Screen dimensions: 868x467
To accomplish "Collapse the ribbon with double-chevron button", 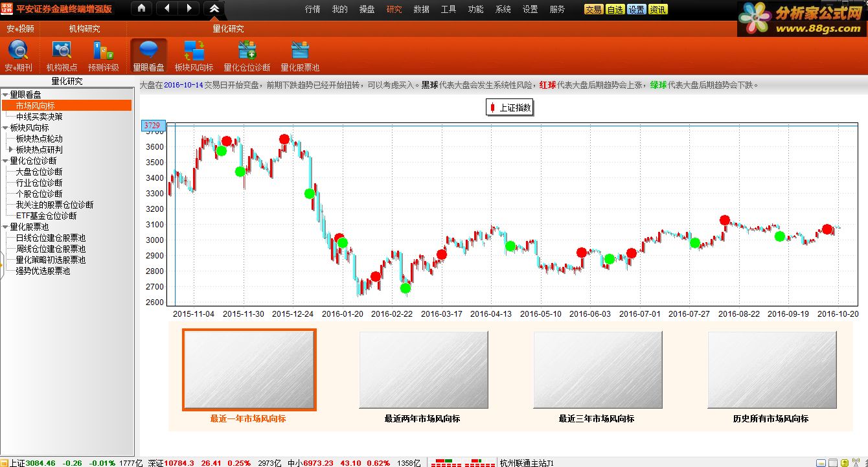I will pyautogui.click(x=214, y=8).
